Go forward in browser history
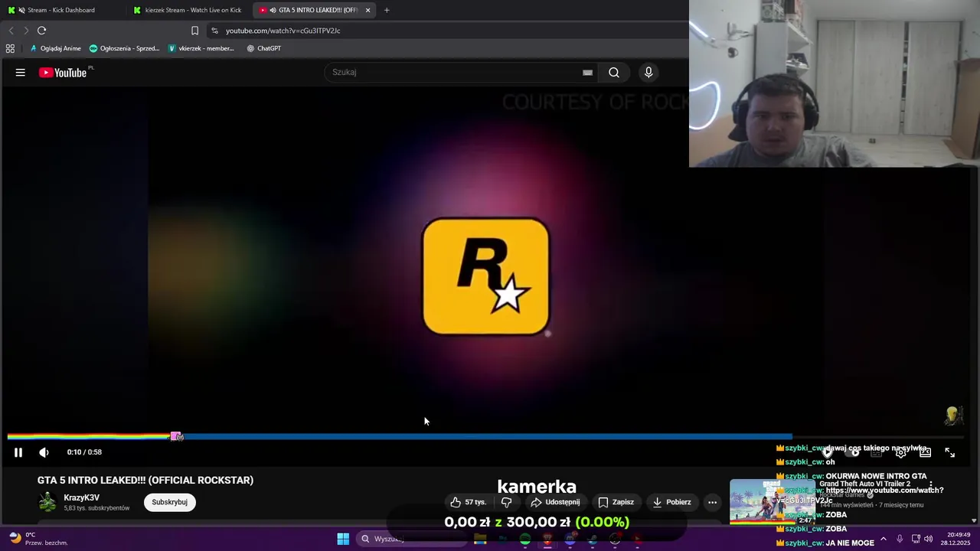Screen dimensions: 980x551 [x=26, y=31]
